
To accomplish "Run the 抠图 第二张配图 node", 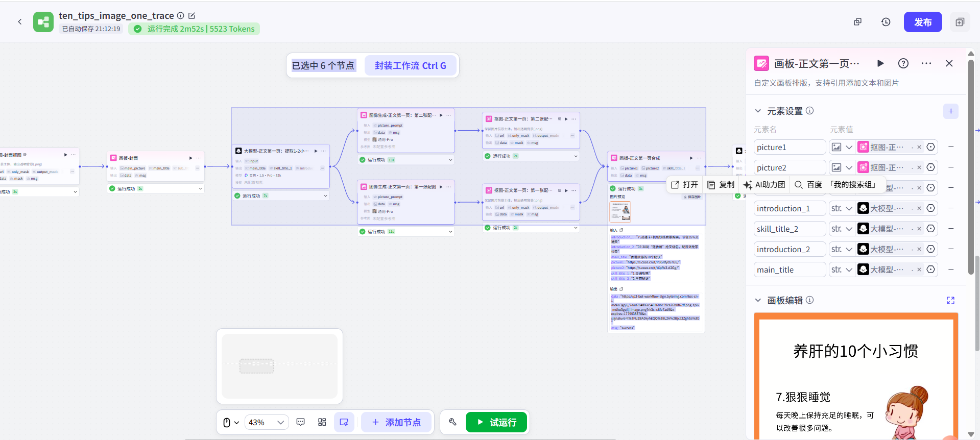I will tap(566, 119).
